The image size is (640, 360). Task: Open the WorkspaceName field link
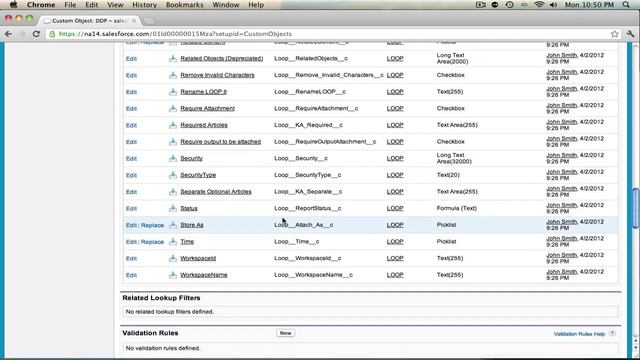coord(204,275)
